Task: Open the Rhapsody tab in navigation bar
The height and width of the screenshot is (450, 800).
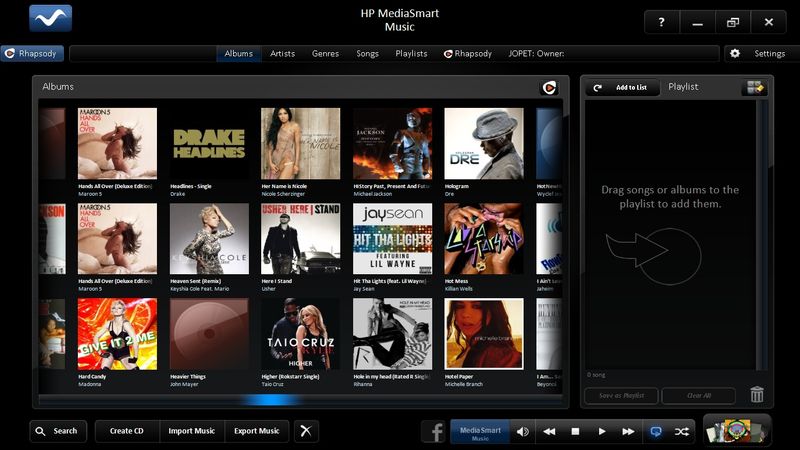Action: click(x=468, y=54)
